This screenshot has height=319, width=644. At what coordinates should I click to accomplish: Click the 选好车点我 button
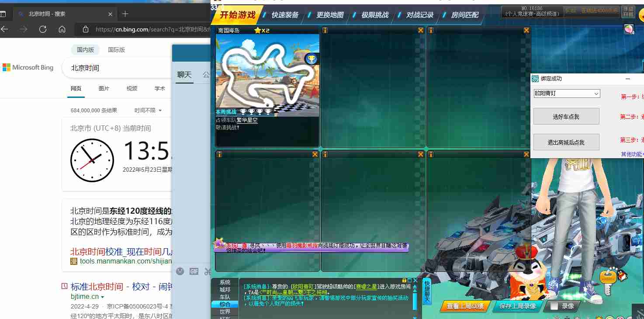pyautogui.click(x=566, y=117)
